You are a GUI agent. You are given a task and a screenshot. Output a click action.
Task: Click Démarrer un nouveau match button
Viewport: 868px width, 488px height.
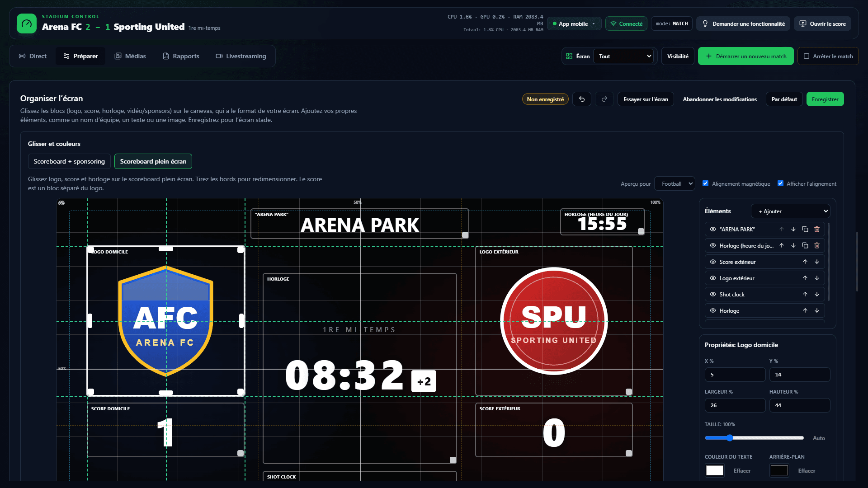pos(746,56)
